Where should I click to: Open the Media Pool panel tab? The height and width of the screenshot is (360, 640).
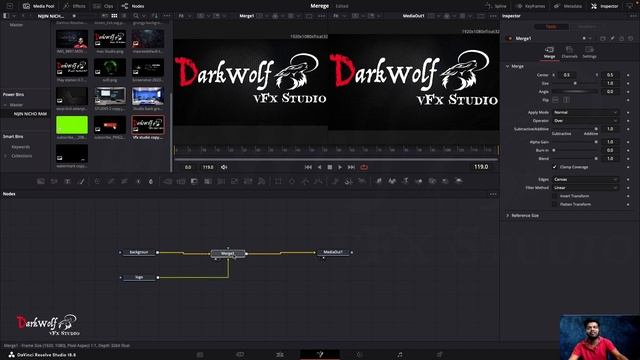click(x=38, y=6)
